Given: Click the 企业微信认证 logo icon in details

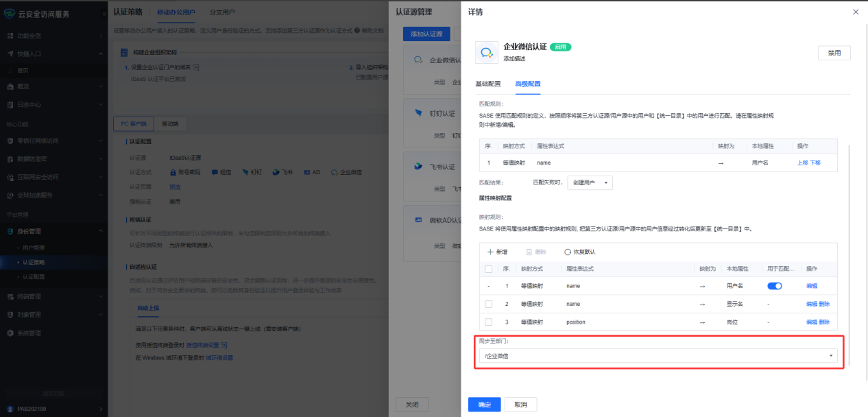Looking at the screenshot, I should tap(486, 52).
